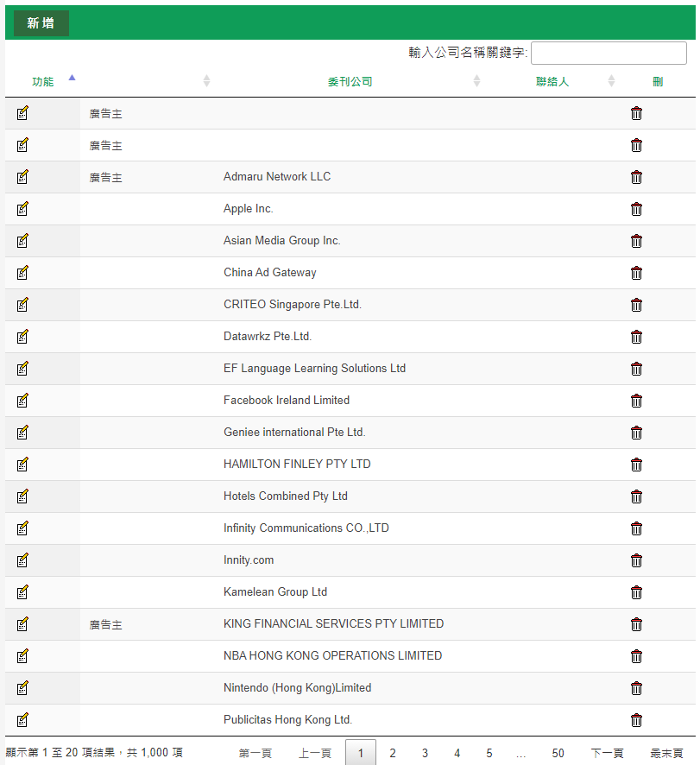Click the 刪 column header
This screenshot has width=700, height=765.
pyautogui.click(x=658, y=81)
